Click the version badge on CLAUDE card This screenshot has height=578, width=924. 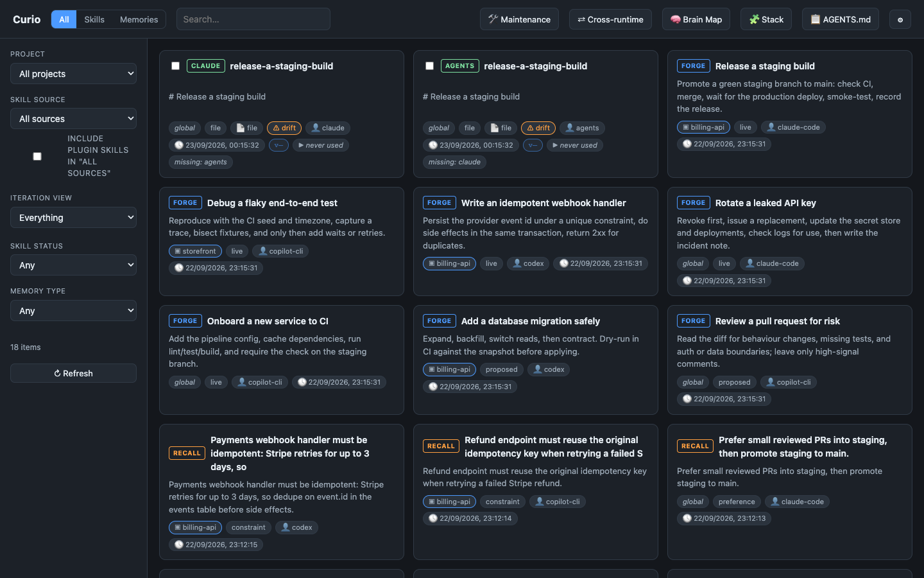pos(278,145)
